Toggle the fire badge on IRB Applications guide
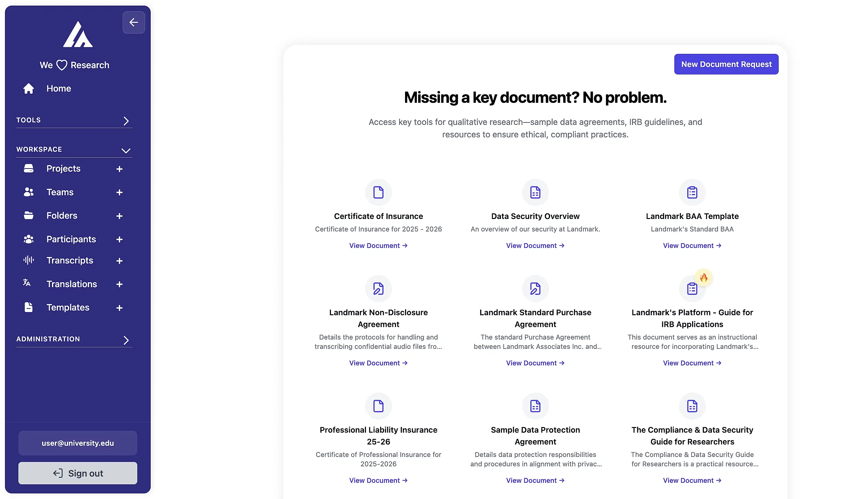This screenshot has height=499, width=868. 704,278
